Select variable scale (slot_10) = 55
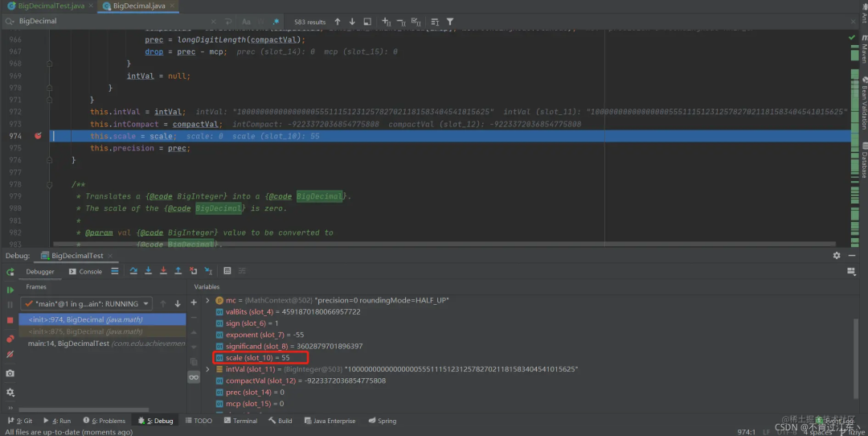Viewport: 868px width, 436px height. point(257,358)
